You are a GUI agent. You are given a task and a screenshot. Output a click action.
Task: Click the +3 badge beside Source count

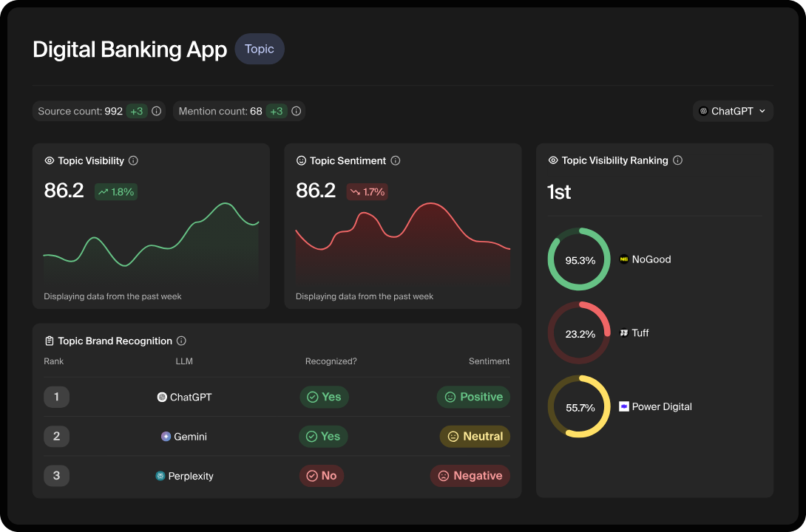coord(136,110)
